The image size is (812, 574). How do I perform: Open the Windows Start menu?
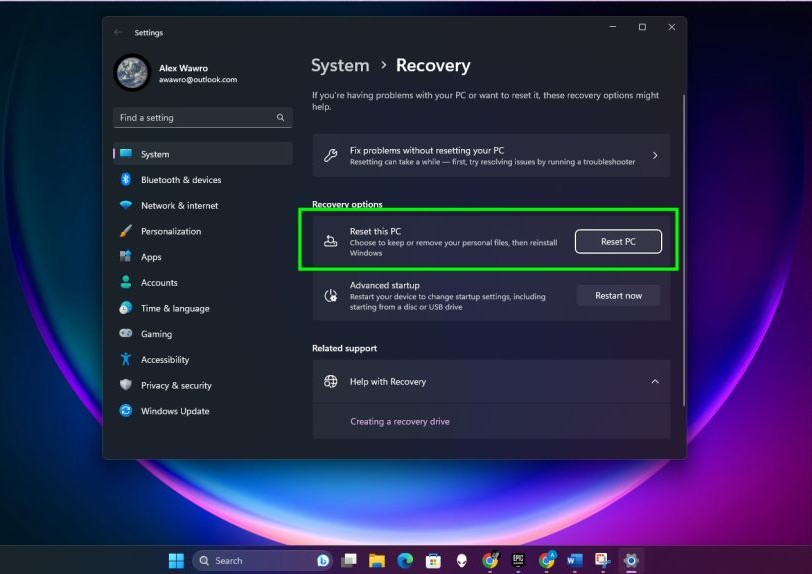[x=176, y=561]
